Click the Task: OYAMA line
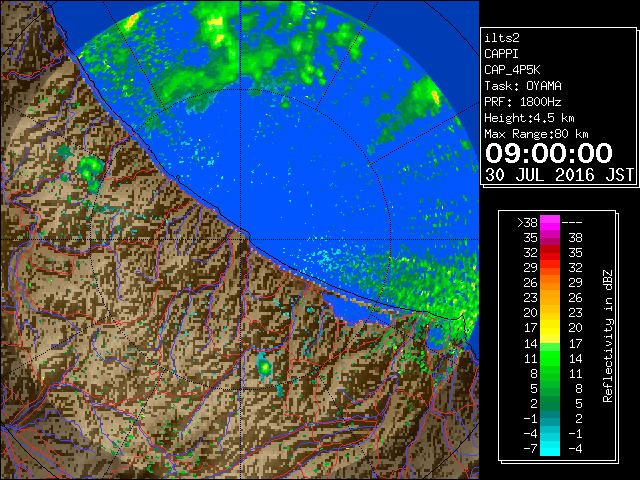The height and width of the screenshot is (480, 640). coord(523,86)
